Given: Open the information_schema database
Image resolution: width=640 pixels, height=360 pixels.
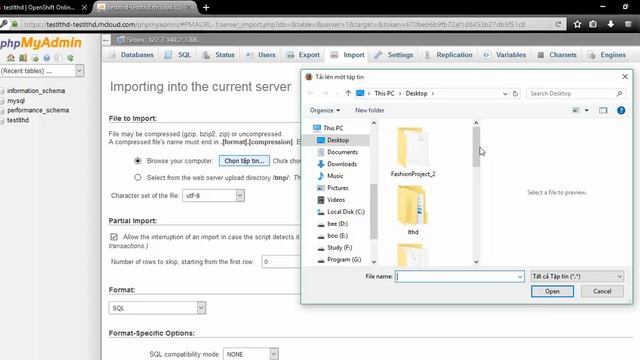Looking at the screenshot, I should click(36, 91).
